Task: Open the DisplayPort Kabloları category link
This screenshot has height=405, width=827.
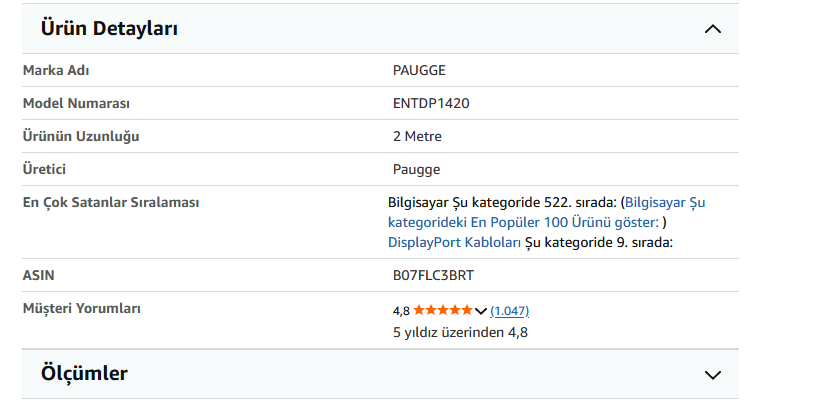Action: click(x=454, y=243)
